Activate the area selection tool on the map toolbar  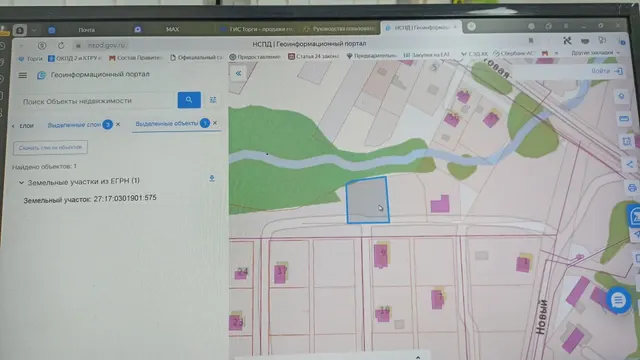coord(627,142)
